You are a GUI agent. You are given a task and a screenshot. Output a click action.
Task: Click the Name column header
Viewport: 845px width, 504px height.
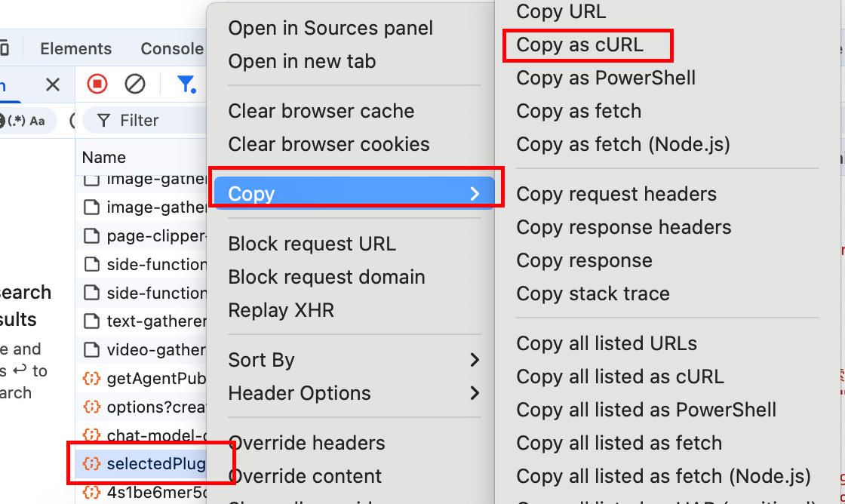click(104, 158)
